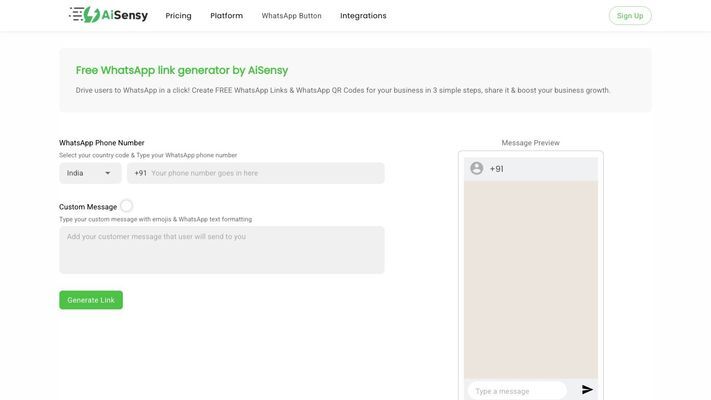Toggle the Custom Message switch
The height and width of the screenshot is (400, 711).
(x=127, y=206)
